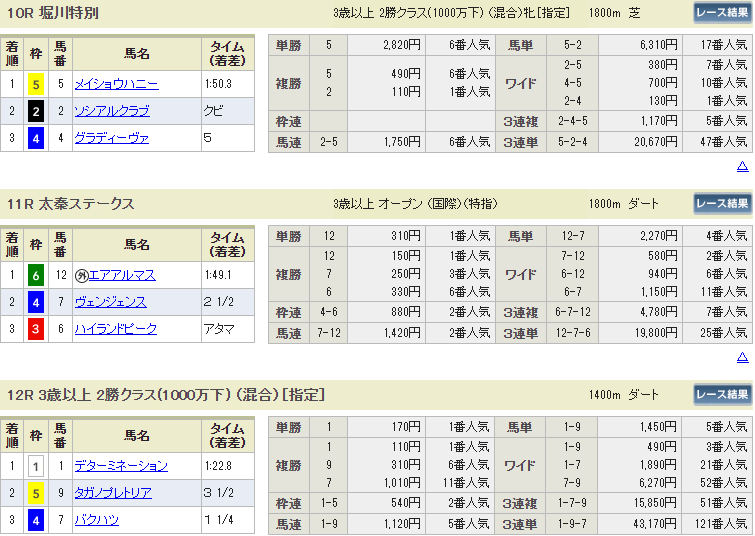Click 3連複 payout 15,850円

pos(655,503)
